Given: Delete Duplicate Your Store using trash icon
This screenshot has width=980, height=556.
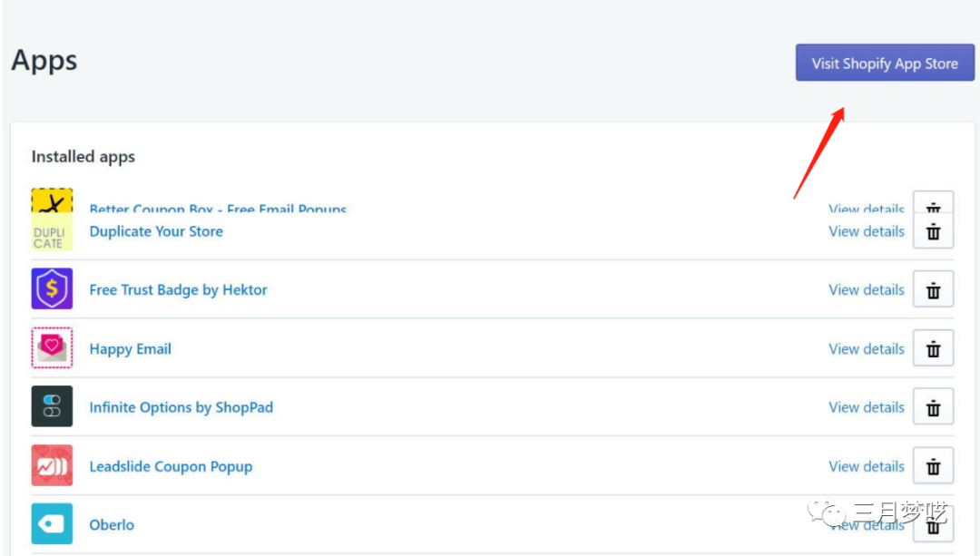Looking at the screenshot, I should coord(933,232).
